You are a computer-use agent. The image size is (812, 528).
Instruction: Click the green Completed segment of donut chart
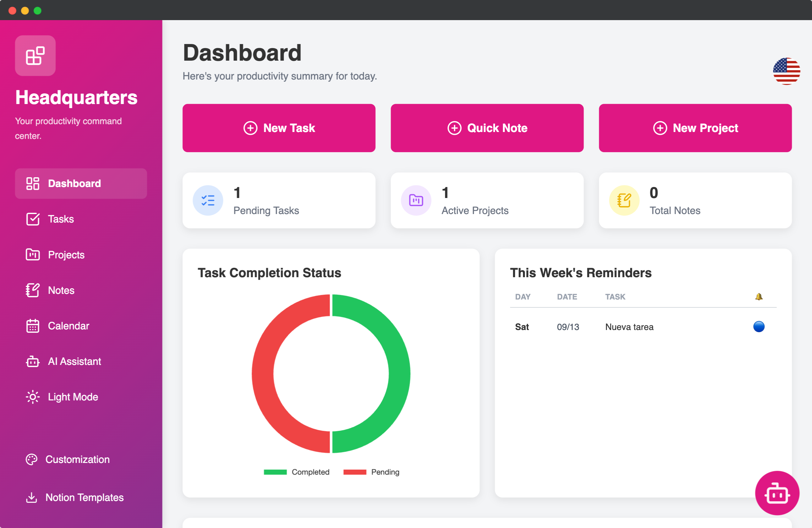tap(399, 374)
